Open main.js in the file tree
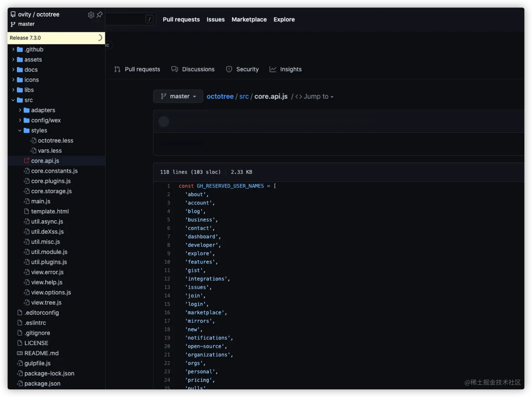532x397 pixels. [41, 201]
